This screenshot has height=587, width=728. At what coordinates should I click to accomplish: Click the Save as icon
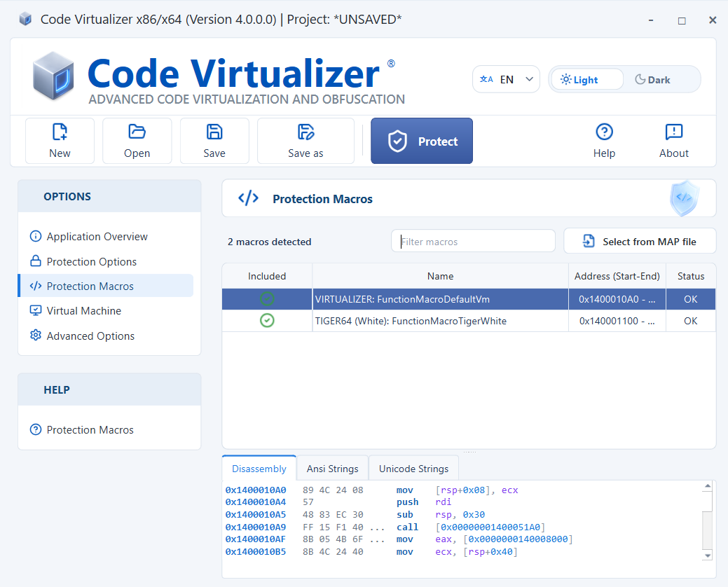(305, 132)
